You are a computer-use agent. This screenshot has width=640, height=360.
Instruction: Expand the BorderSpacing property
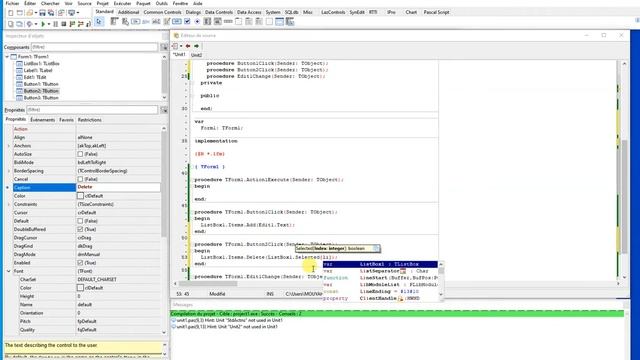9,171
